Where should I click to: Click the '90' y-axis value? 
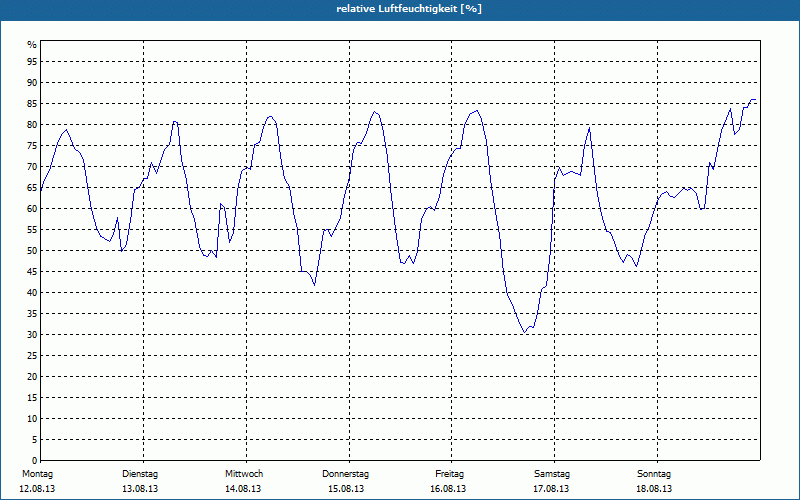click(32, 83)
